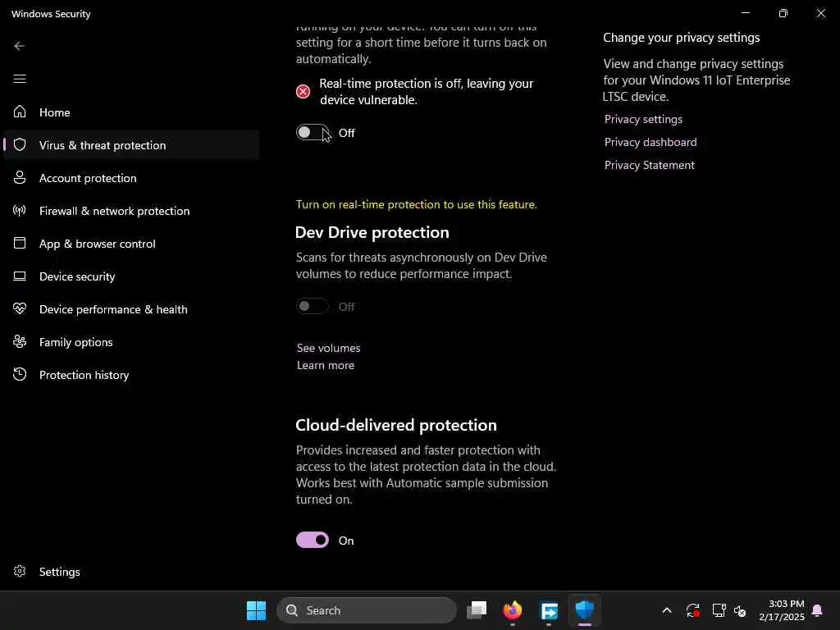Open Firewall & network protection page
Screen dimensions: 840x630
click(131, 211)
